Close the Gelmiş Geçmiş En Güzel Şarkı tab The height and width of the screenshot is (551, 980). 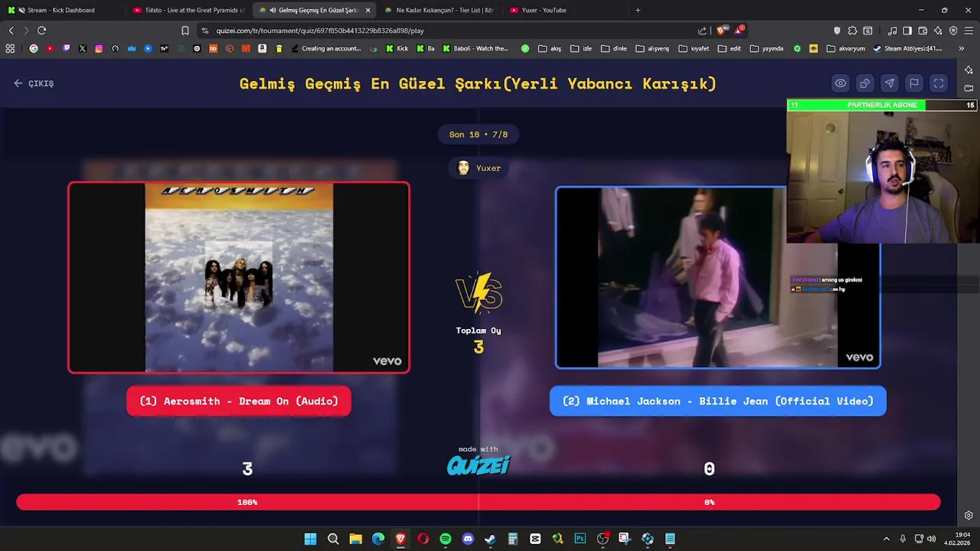pyautogui.click(x=367, y=10)
